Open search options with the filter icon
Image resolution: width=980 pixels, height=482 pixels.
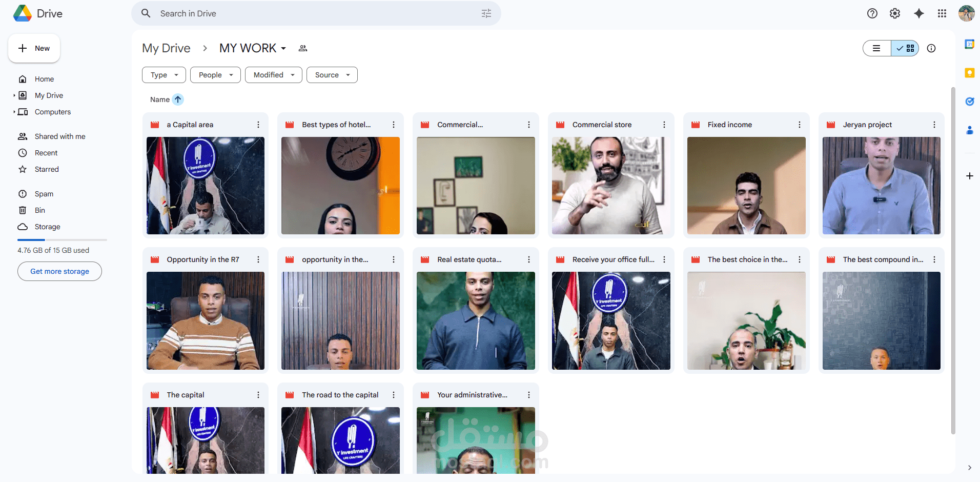(x=486, y=13)
